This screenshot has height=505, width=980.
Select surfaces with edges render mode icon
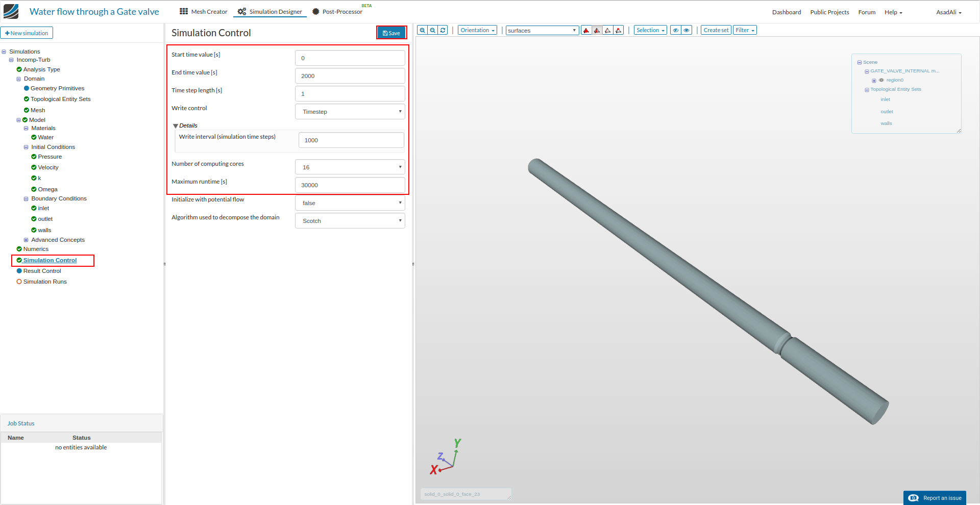coord(597,30)
